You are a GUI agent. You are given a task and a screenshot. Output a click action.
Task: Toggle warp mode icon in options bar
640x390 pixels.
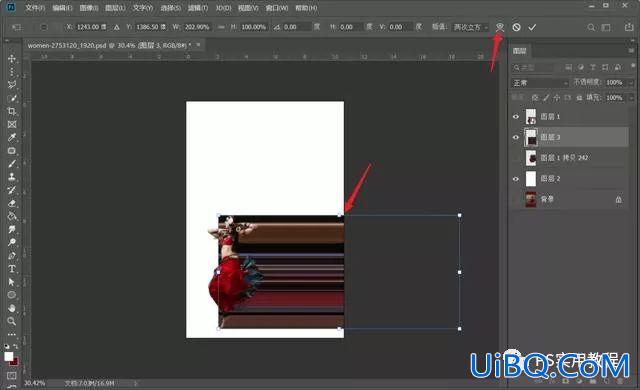500,27
